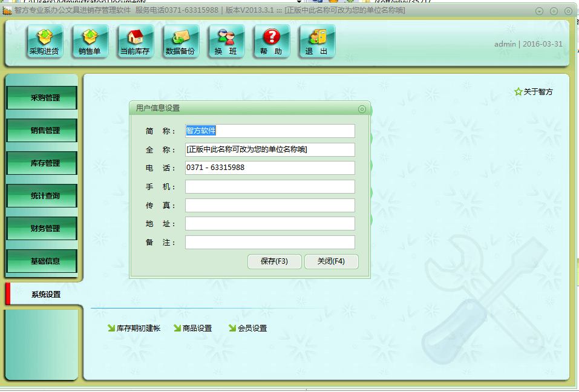Click the 销售单 sales order icon

click(90, 41)
